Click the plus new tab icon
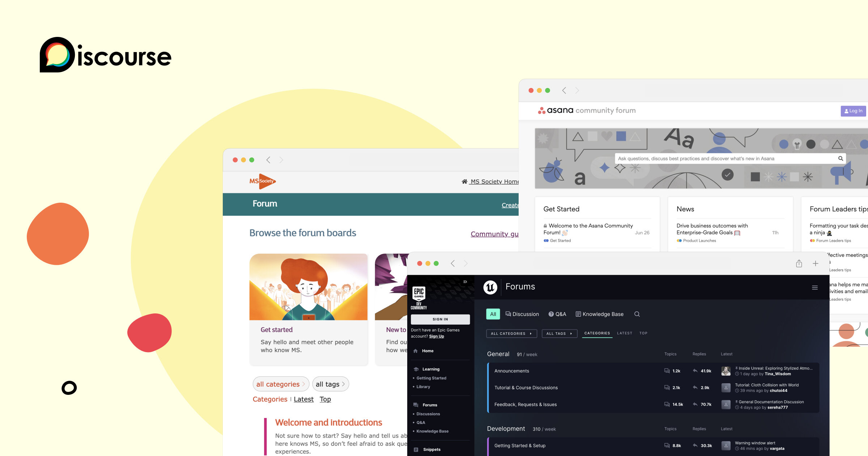The image size is (868, 456). pyautogui.click(x=815, y=263)
